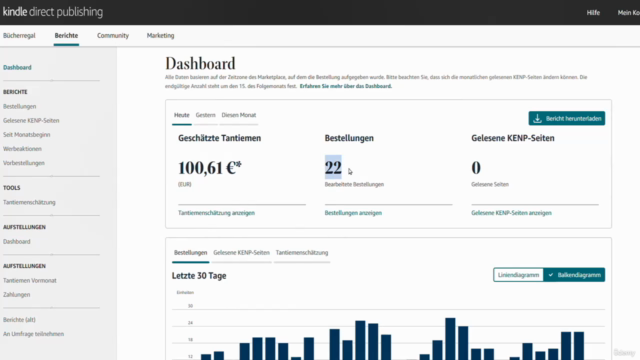Click An Umfrage teilnehmen link
The height and width of the screenshot is (360, 640).
click(33, 334)
